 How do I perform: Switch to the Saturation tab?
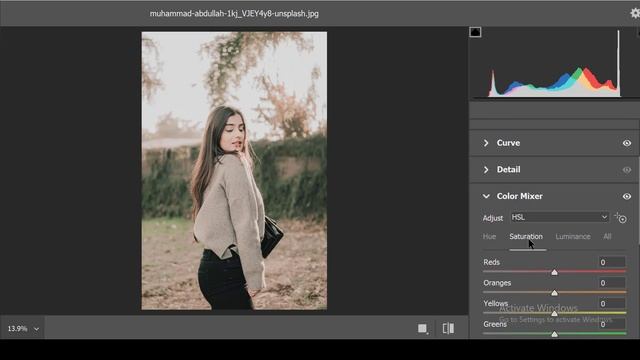pyautogui.click(x=526, y=236)
